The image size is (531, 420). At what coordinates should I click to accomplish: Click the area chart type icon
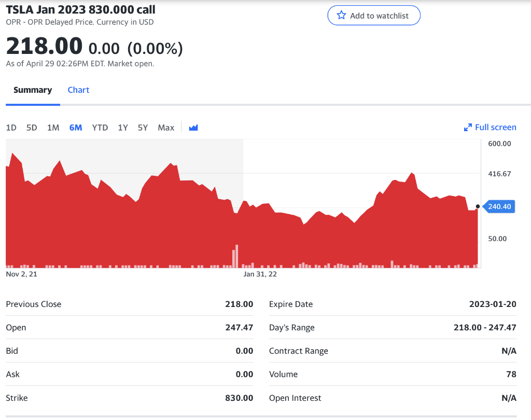[x=193, y=128]
